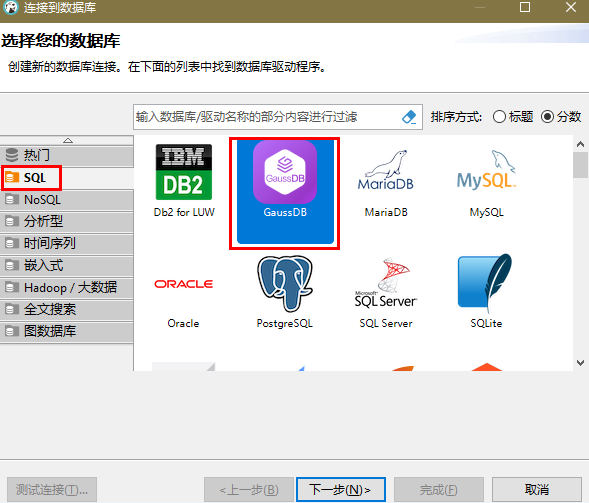Choose the Oracle database icon

(184, 284)
